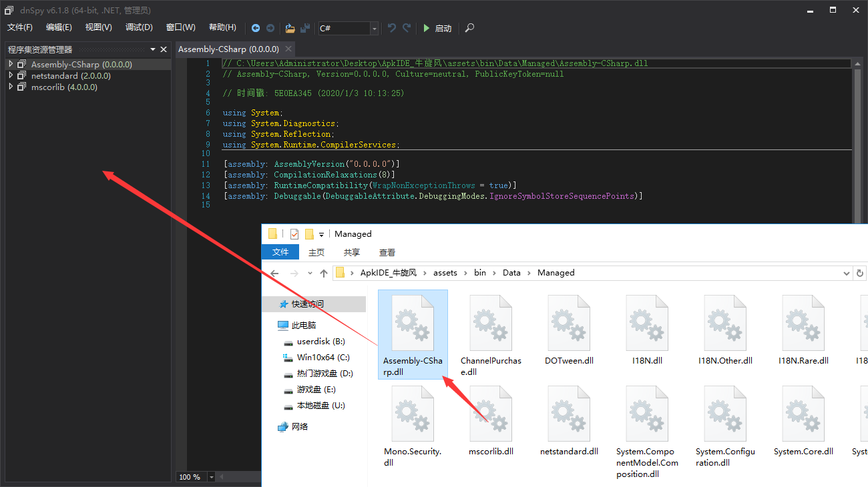
Task: Expand the mscorlib assembly node
Action: (x=11, y=87)
